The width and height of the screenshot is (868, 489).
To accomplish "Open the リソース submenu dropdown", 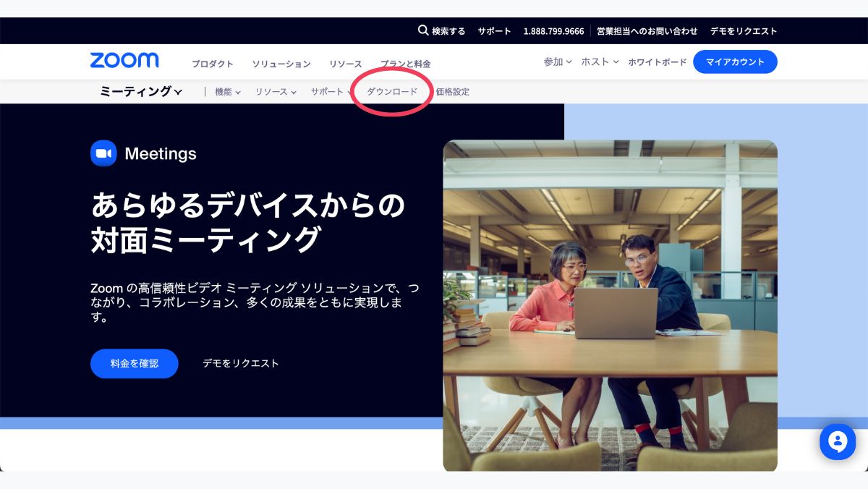I will click(276, 92).
